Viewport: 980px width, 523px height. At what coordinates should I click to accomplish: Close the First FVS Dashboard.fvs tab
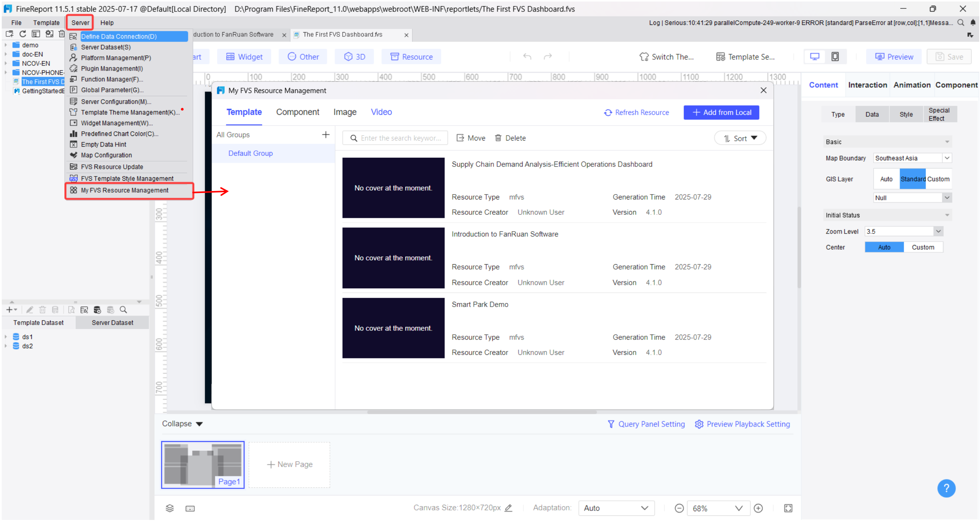pyautogui.click(x=406, y=35)
